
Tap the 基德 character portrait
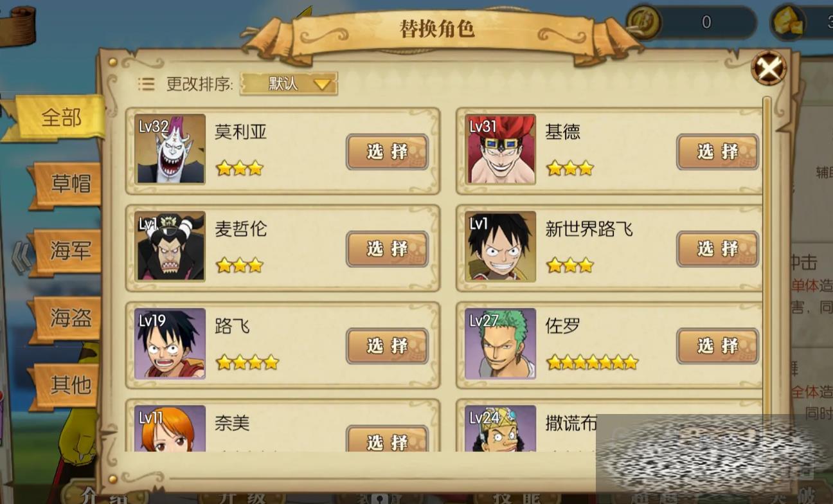click(501, 149)
